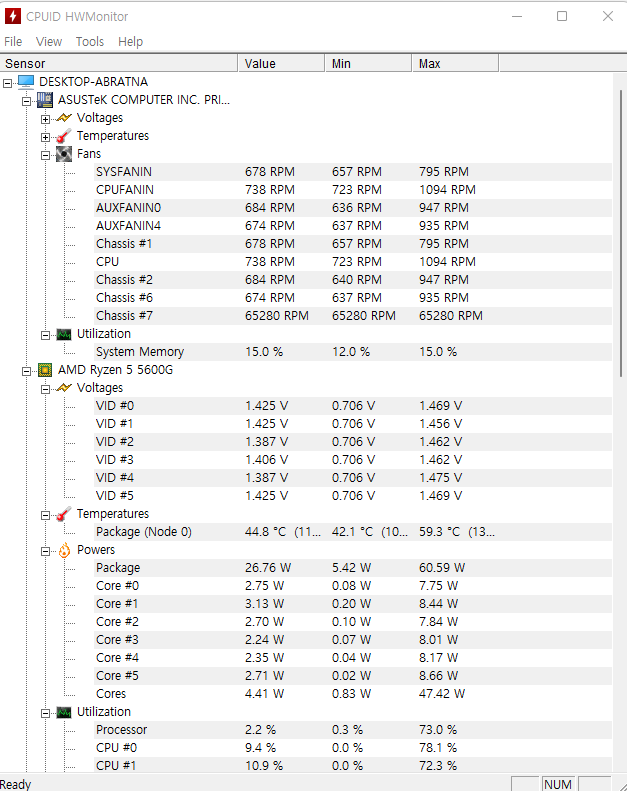
Task: Collapse the motherboard Utilization node
Action: [45, 335]
